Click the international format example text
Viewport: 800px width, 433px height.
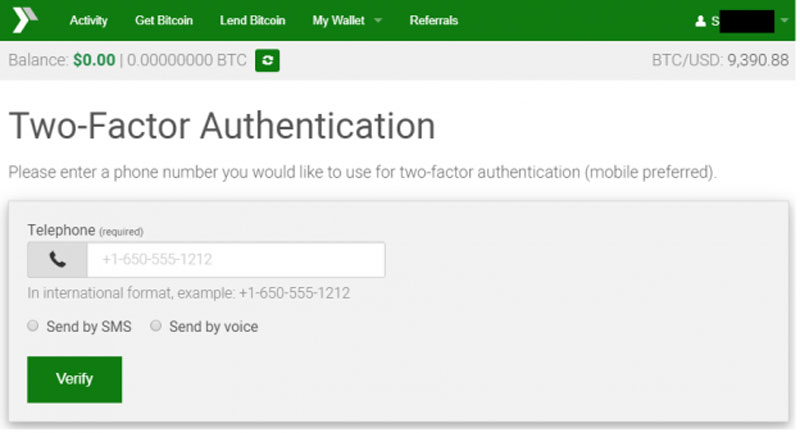click(x=188, y=293)
